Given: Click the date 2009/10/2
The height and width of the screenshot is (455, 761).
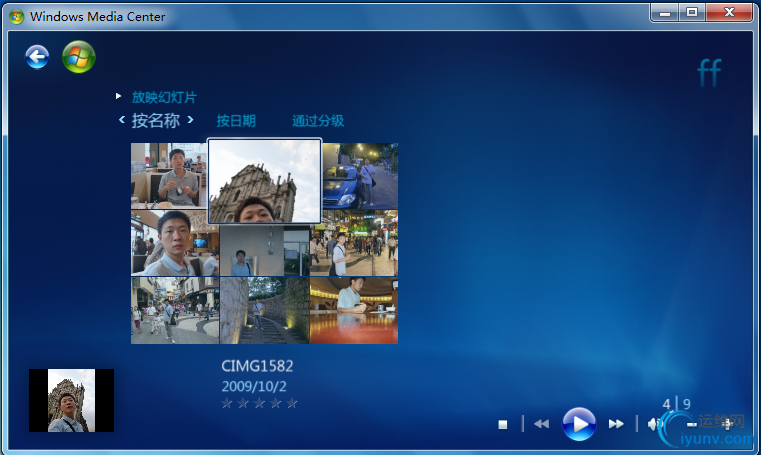Looking at the screenshot, I should click(x=254, y=387).
